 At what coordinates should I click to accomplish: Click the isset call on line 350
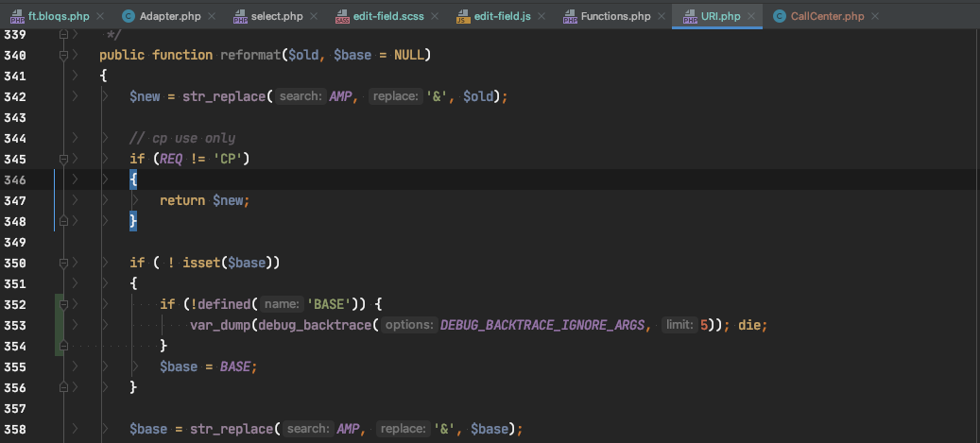[x=201, y=263]
